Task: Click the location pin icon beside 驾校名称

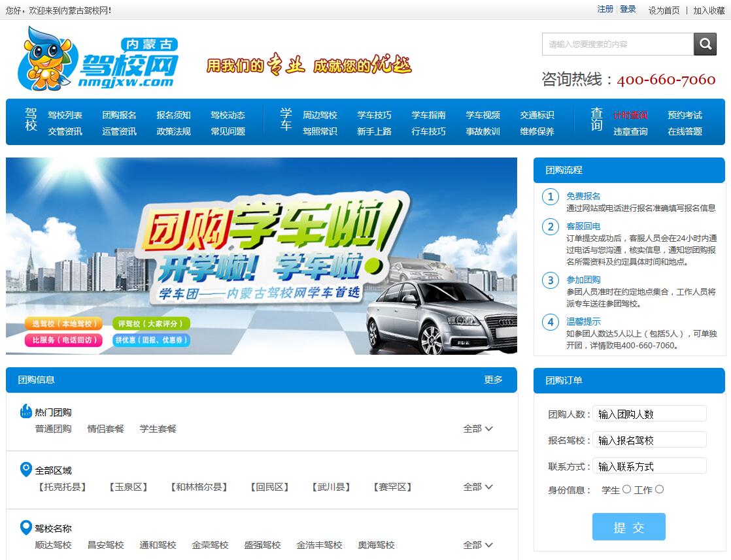Action: coord(26,527)
